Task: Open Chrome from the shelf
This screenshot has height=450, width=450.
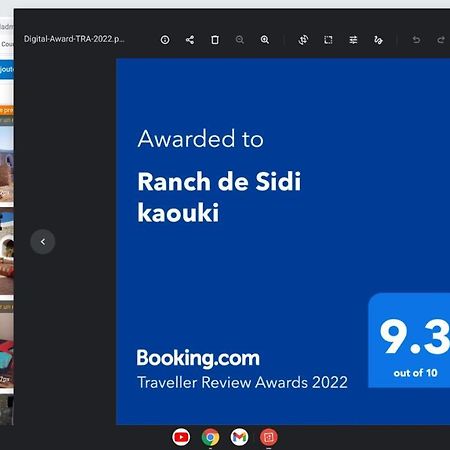Action: [210, 437]
